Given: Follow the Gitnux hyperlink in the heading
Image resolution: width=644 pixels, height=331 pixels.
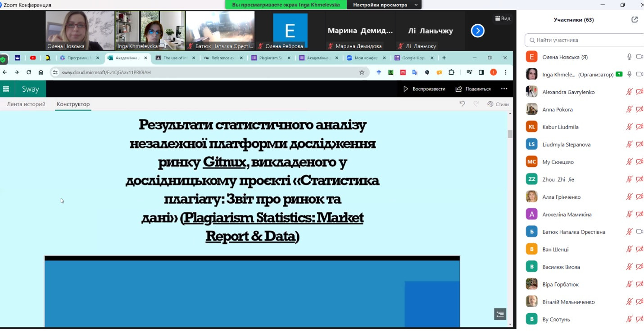Looking at the screenshot, I should point(224,161).
